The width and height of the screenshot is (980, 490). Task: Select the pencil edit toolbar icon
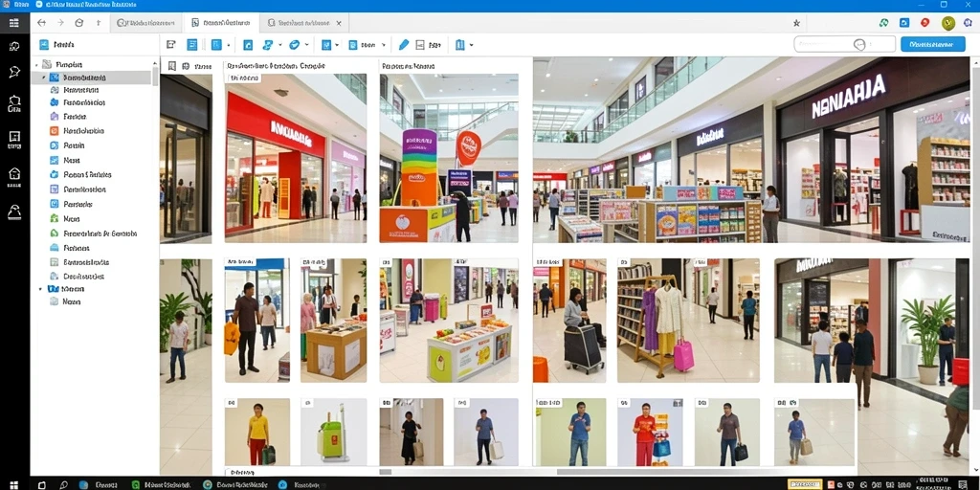point(404,44)
